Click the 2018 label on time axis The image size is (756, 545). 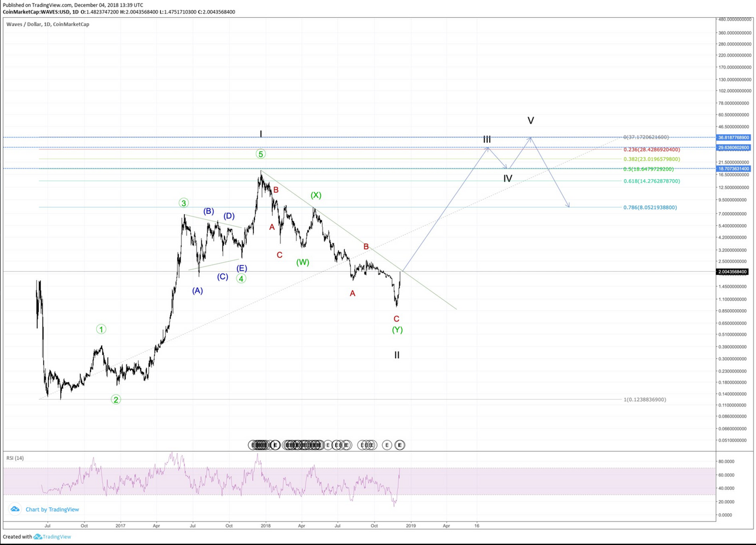[x=265, y=525]
